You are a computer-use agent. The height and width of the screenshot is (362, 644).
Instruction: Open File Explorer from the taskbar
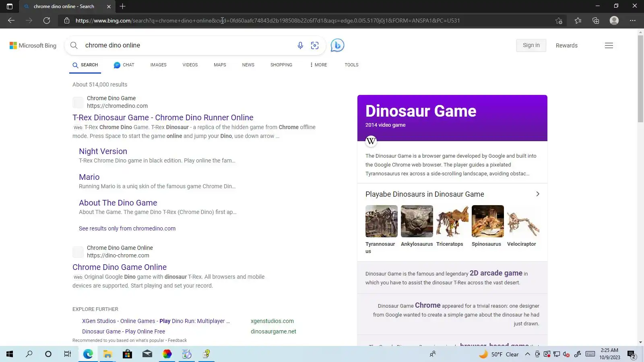pyautogui.click(x=107, y=354)
